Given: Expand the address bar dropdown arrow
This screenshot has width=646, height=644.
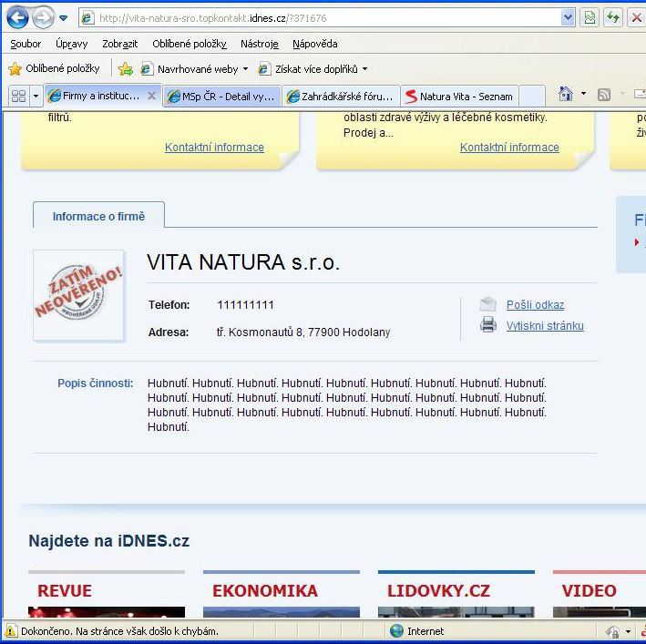Looking at the screenshot, I should 568,18.
